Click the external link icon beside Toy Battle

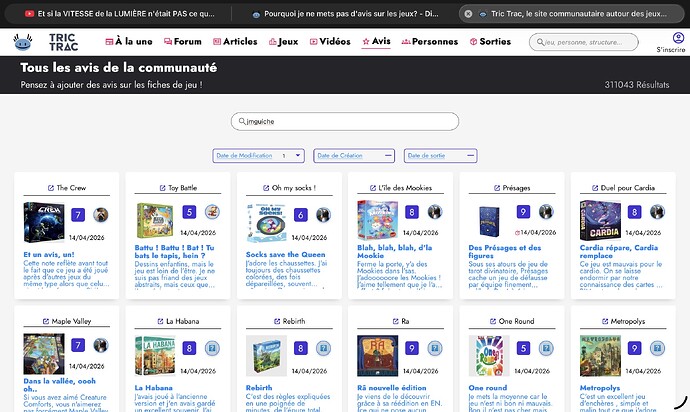tap(160, 187)
